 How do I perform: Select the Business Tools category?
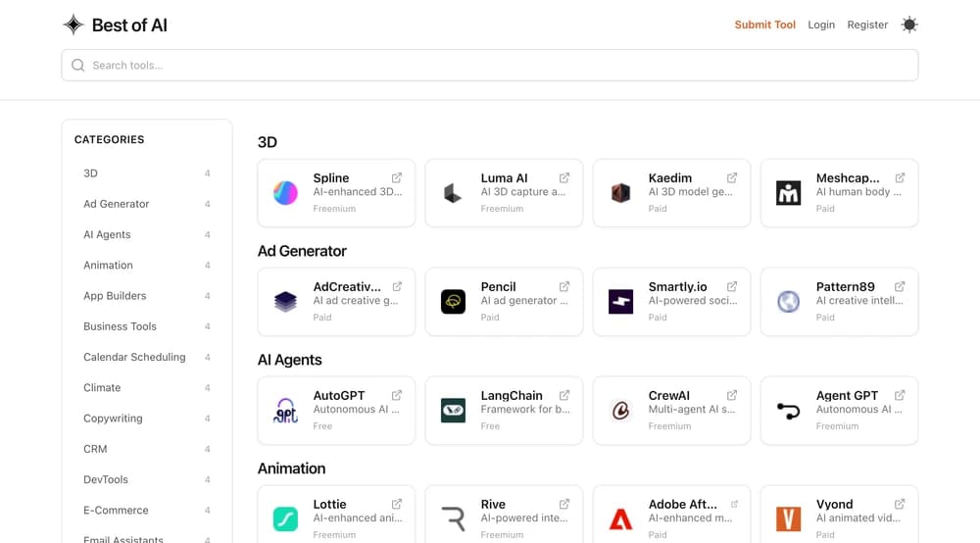click(x=147, y=326)
